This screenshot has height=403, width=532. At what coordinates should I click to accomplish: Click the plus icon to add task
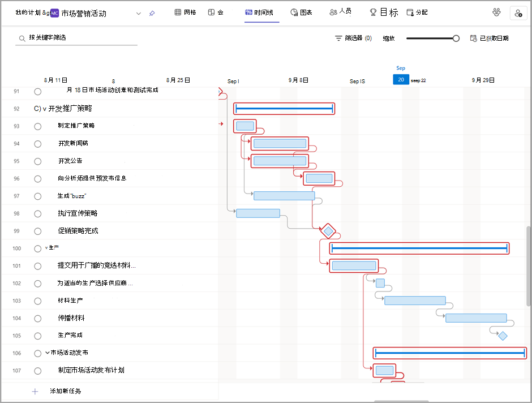tap(35, 392)
